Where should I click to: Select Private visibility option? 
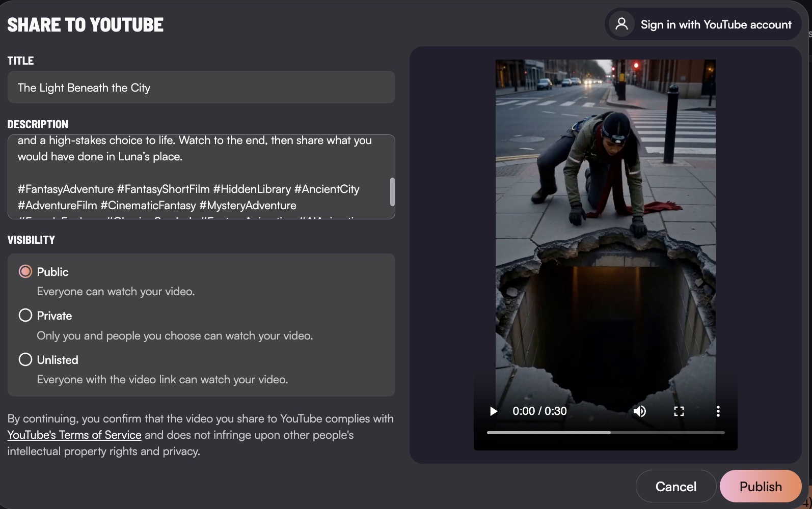(25, 315)
